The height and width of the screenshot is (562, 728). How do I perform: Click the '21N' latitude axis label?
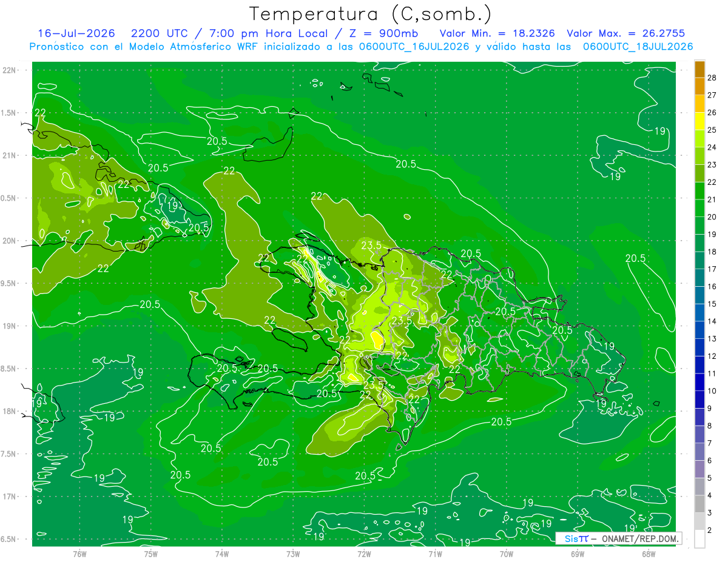pyautogui.click(x=8, y=155)
